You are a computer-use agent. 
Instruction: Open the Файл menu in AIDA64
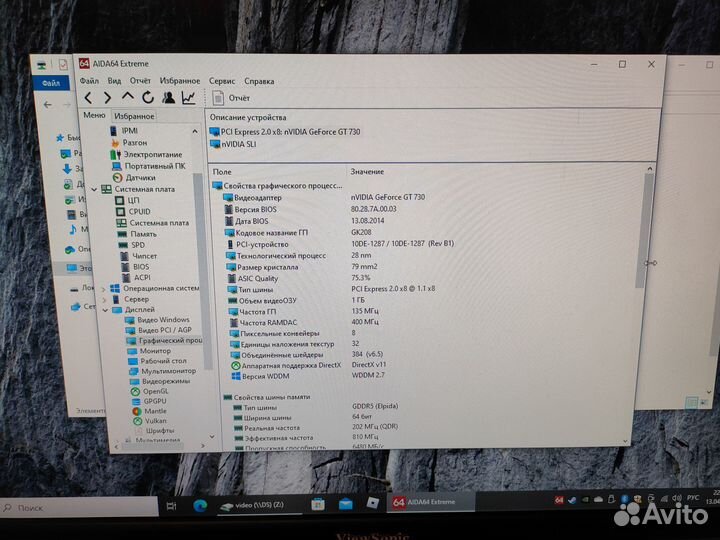(89, 81)
